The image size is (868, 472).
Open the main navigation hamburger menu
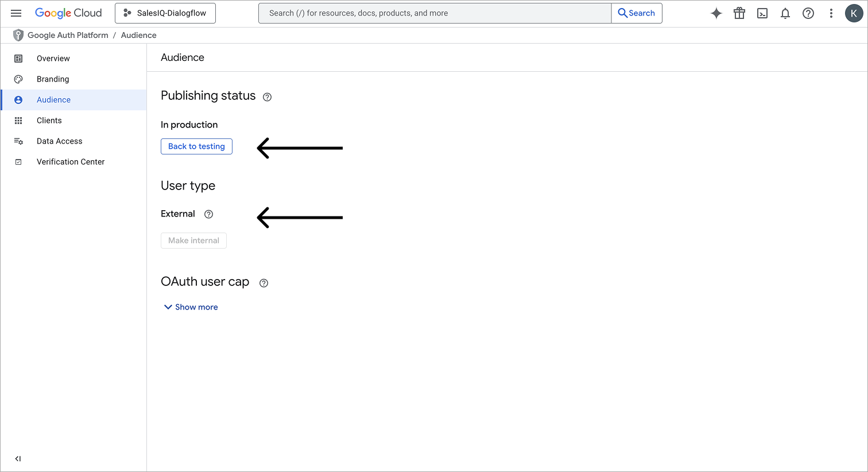(x=16, y=13)
